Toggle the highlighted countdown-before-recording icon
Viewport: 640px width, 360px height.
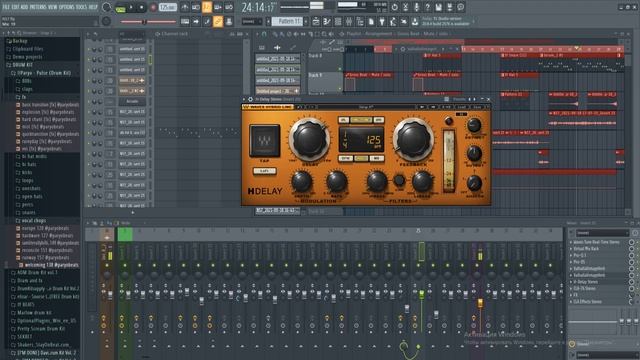[207, 7]
